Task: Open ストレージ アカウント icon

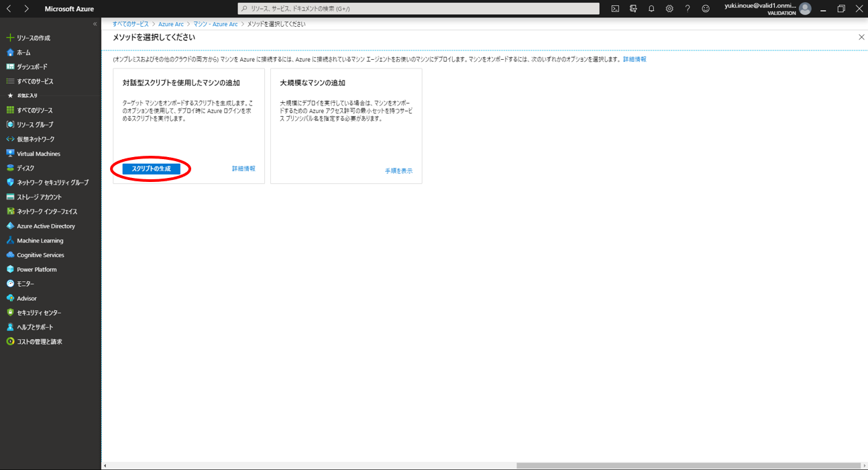Action: point(10,197)
